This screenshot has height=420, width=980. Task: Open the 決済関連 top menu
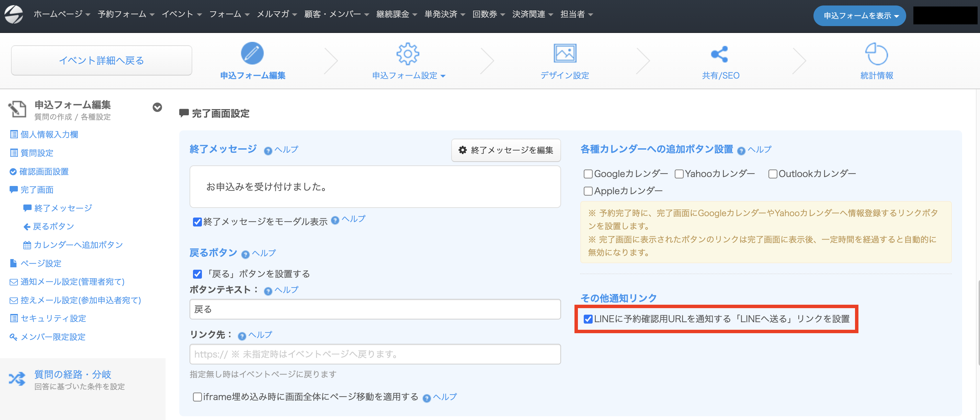coord(532,14)
